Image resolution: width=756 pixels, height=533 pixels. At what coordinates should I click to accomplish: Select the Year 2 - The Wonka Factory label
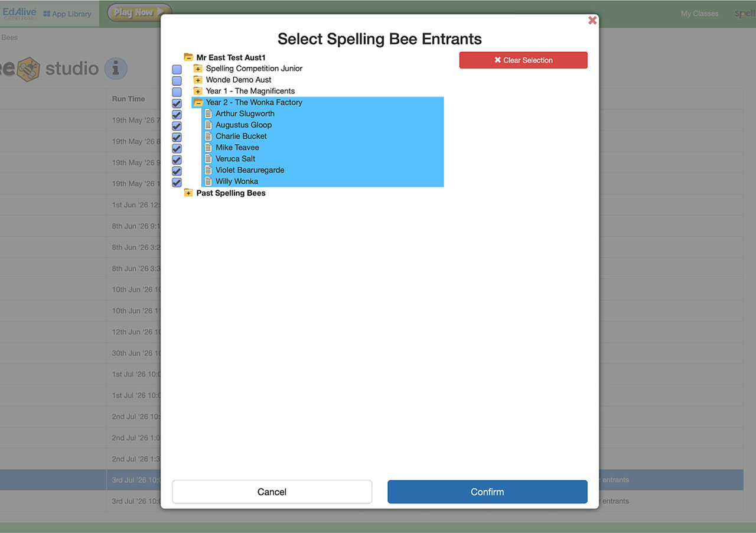click(x=254, y=102)
